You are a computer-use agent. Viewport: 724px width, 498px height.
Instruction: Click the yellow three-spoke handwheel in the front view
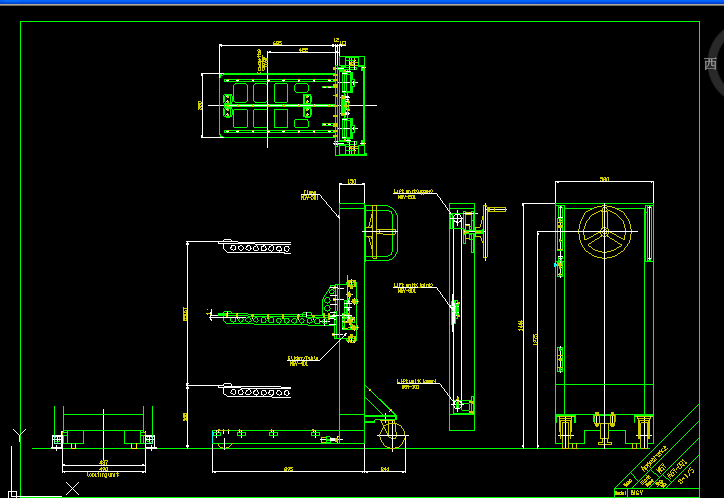click(x=604, y=232)
